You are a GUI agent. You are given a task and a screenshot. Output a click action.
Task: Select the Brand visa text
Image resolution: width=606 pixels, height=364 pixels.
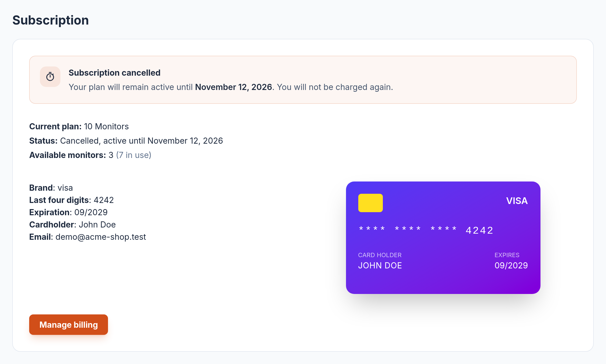51,188
